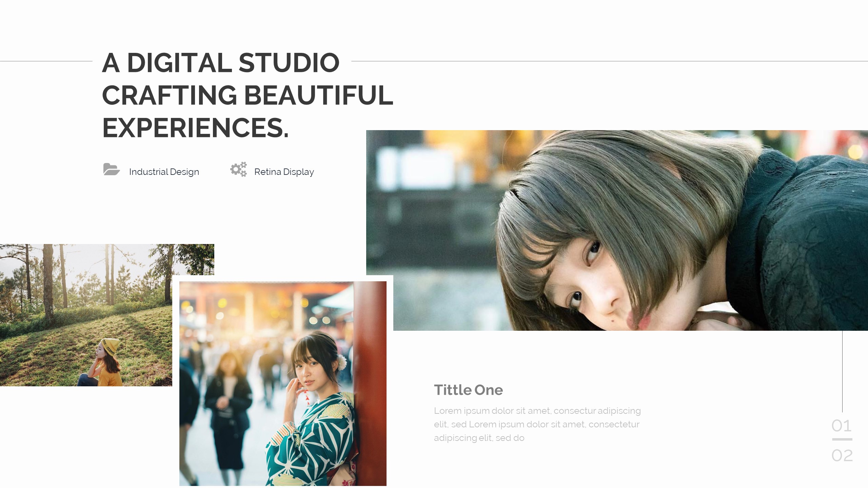
Task: Select horizontal rule right of the title
Action: pos(610,61)
